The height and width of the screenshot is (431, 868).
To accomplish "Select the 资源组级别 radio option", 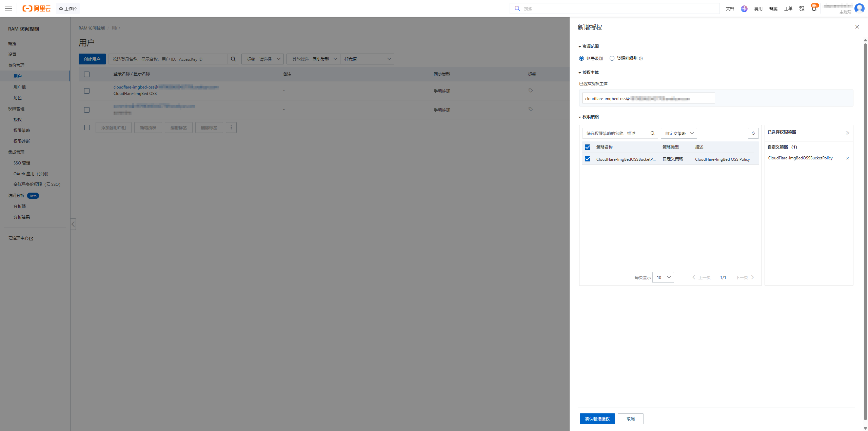I will click(x=612, y=58).
